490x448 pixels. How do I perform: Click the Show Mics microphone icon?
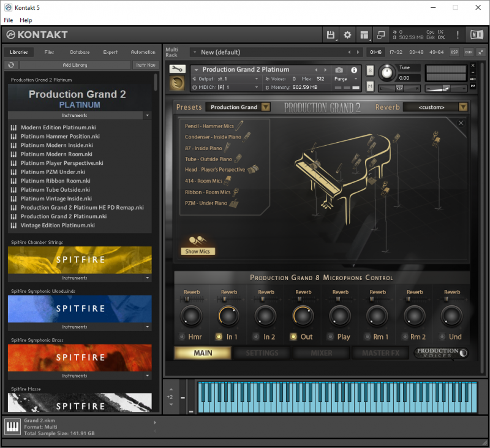pos(197,240)
